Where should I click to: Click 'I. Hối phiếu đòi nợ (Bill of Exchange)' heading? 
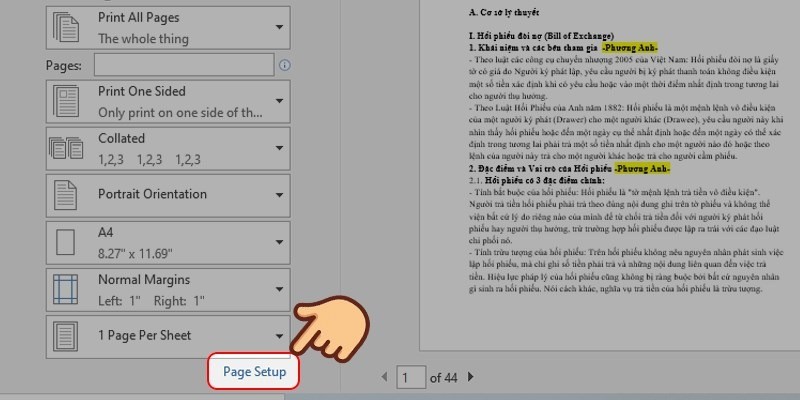coord(541,36)
